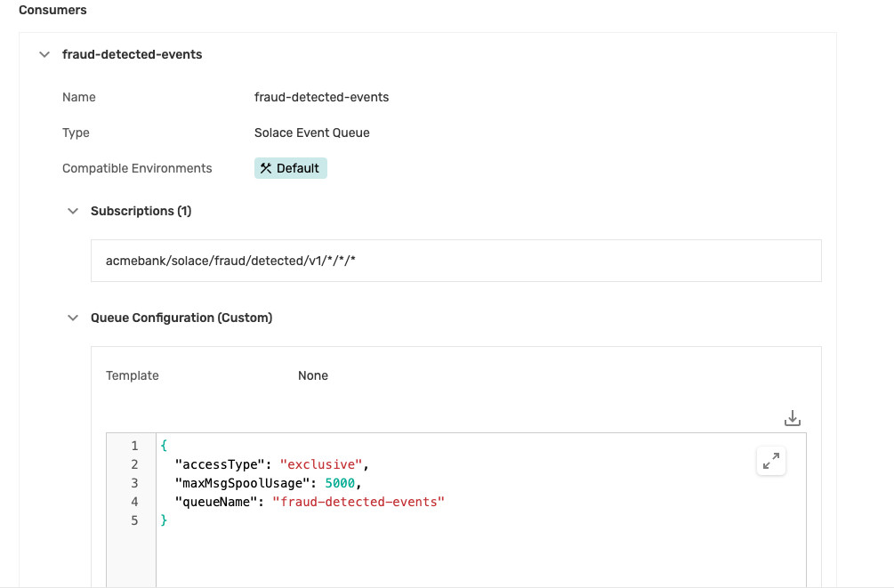Click the expand arrows inside the configuration editor
894x588 pixels.
(x=770, y=461)
